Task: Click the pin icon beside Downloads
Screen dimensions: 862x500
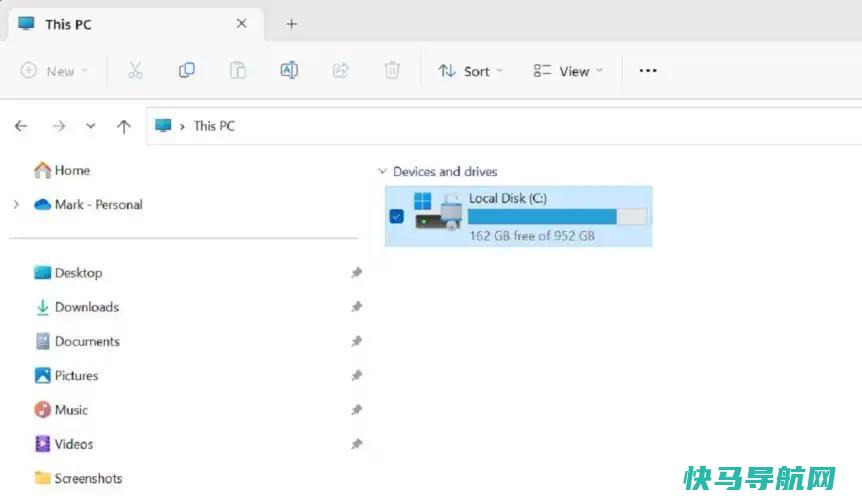Action: [x=356, y=307]
